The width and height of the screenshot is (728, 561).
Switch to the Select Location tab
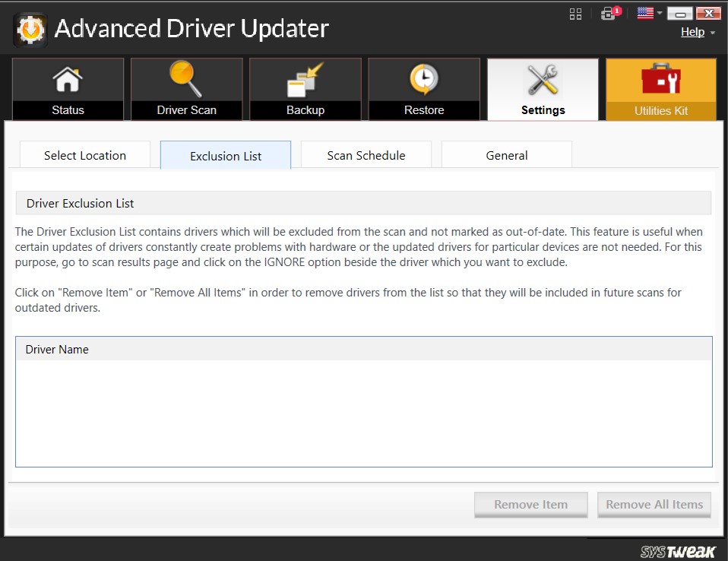(x=85, y=155)
